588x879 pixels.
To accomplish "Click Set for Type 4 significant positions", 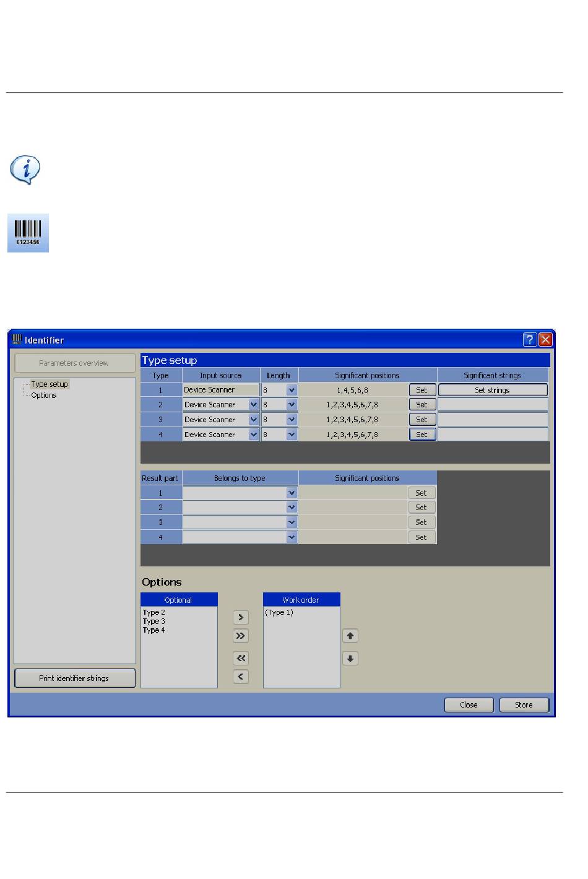I will [422, 435].
